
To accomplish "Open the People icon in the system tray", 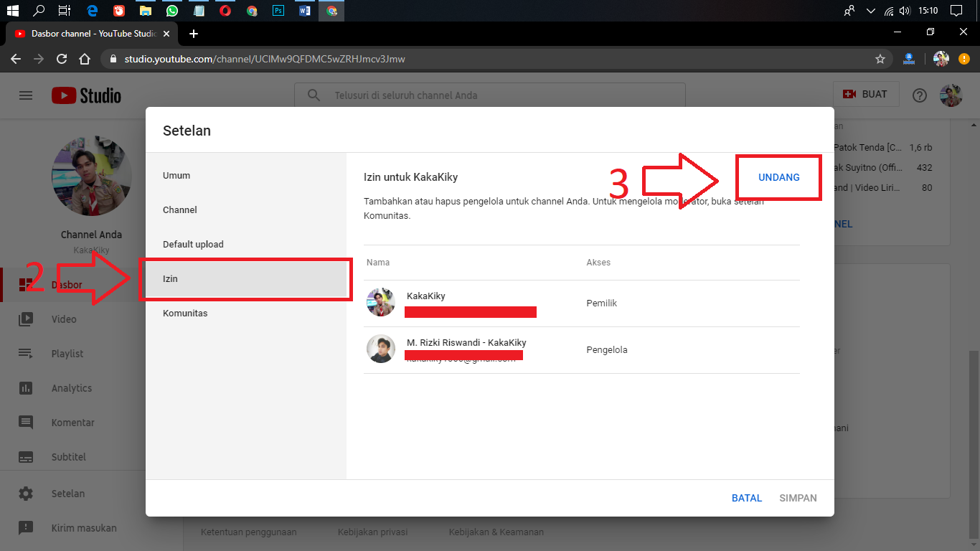I will click(849, 11).
